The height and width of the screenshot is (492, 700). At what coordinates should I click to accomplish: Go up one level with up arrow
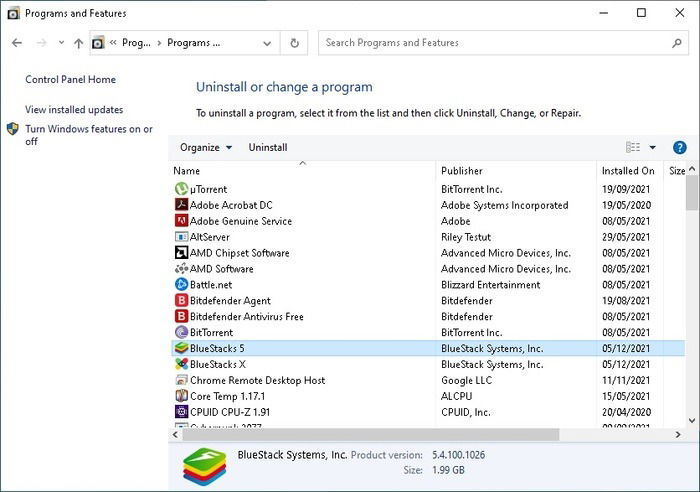tap(79, 43)
